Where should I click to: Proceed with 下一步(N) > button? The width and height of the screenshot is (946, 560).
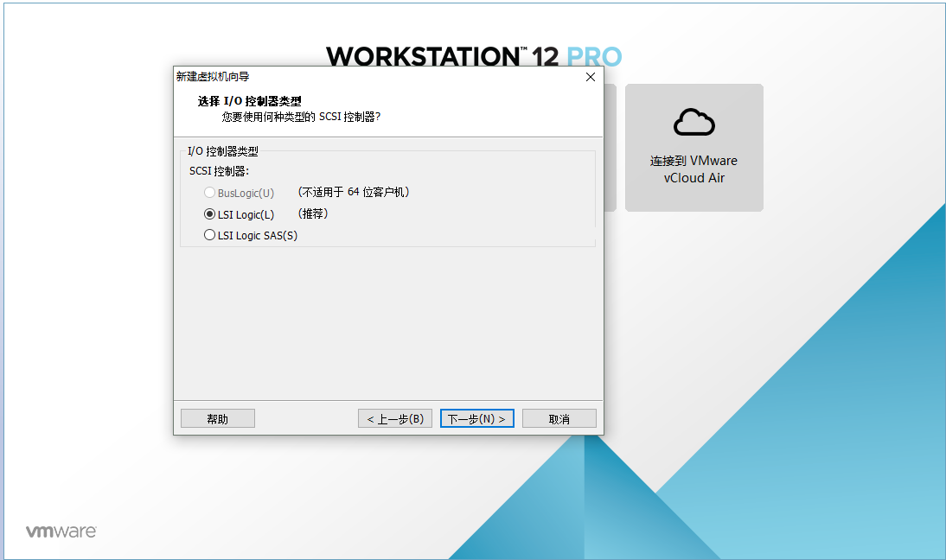477,418
